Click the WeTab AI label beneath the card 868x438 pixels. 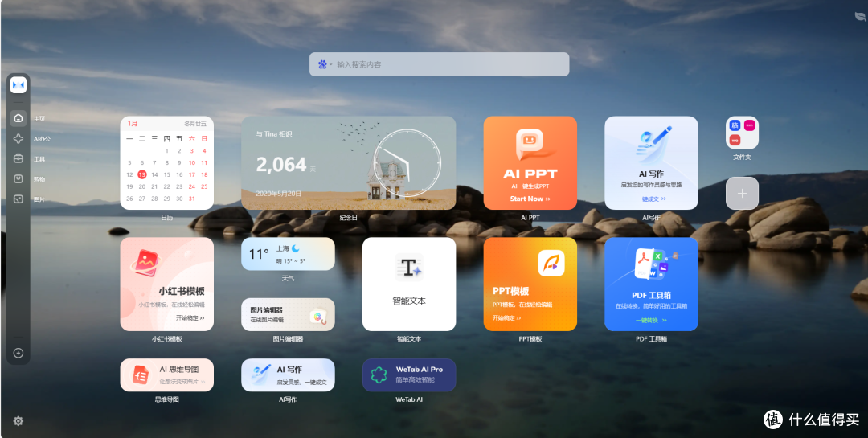point(409,399)
